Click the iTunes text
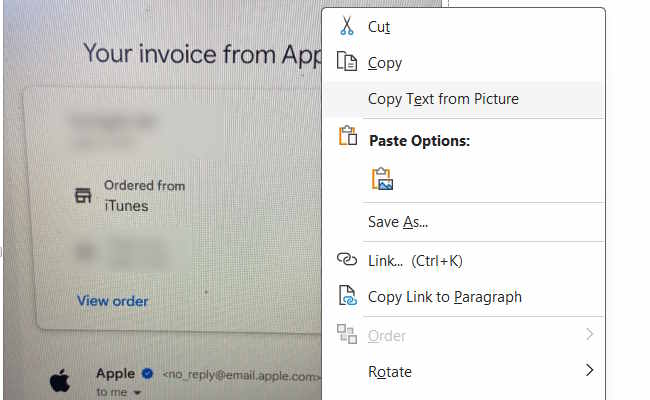650x400 pixels. tap(126, 206)
